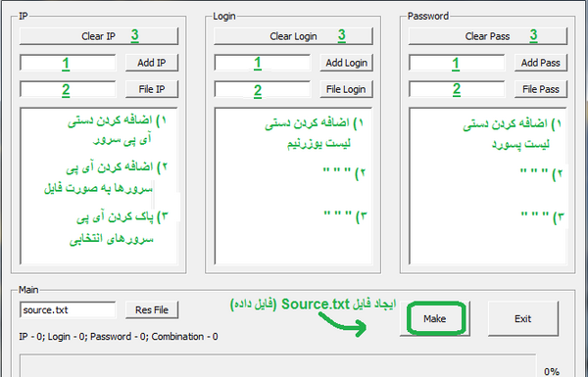Select the IP list box

click(x=99, y=186)
